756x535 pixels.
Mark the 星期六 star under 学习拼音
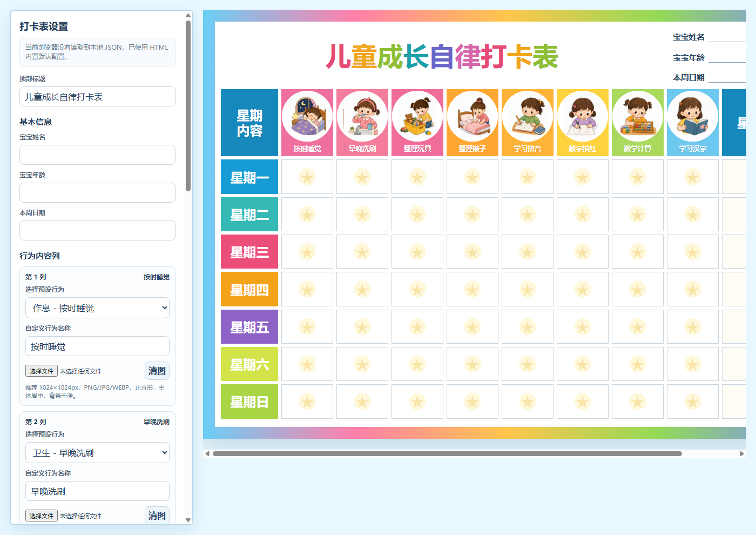(528, 364)
